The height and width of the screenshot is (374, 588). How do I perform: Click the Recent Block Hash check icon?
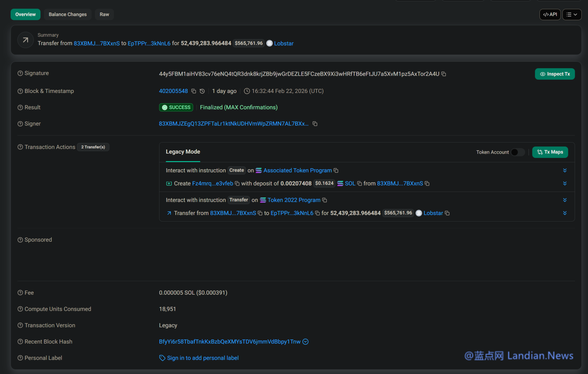click(x=305, y=342)
